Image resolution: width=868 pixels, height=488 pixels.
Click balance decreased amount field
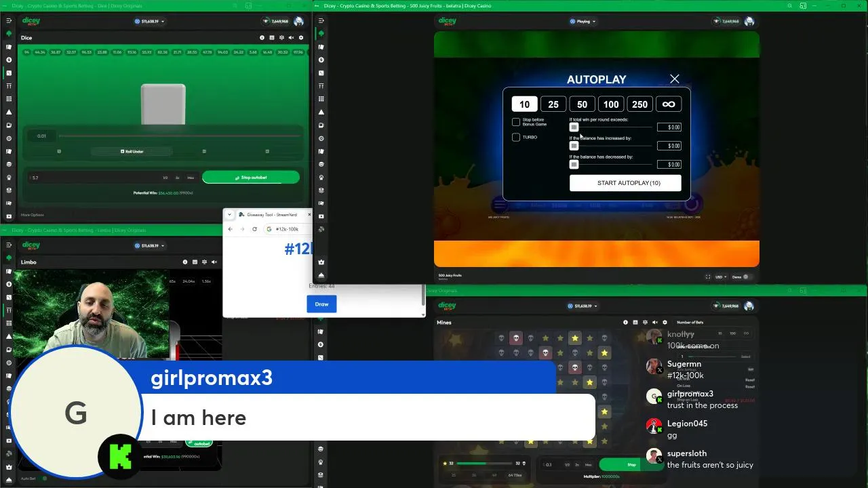point(669,164)
